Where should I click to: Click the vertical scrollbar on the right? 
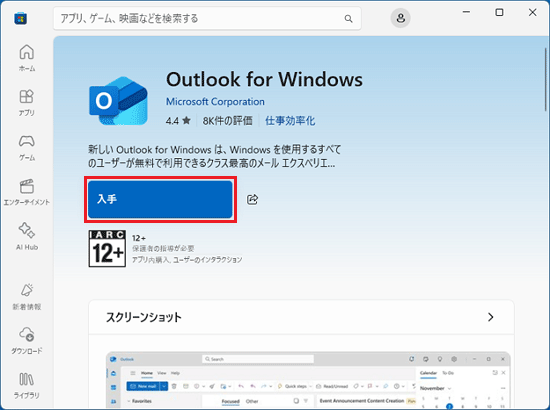pos(546,80)
